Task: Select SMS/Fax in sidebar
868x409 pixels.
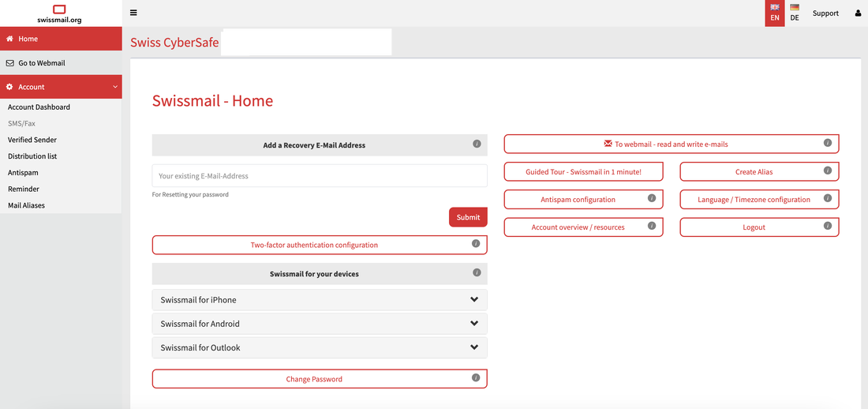Action: pos(21,124)
